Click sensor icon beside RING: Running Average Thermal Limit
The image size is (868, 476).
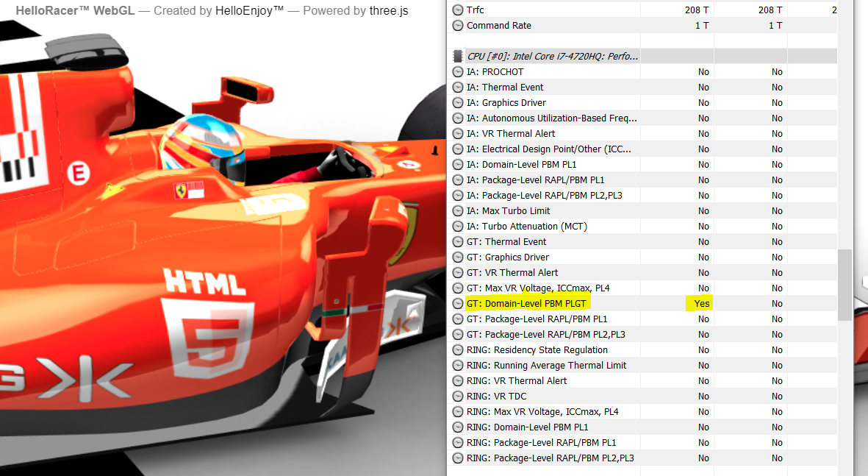458,366
